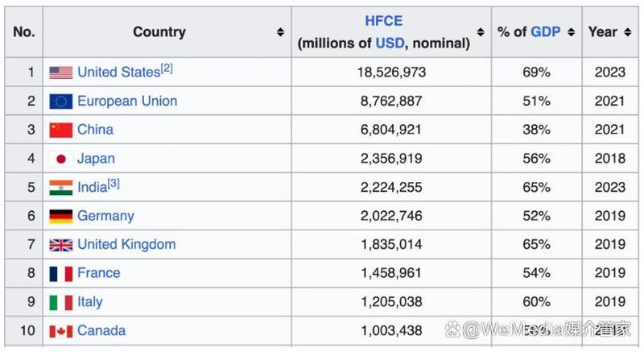Open footnote 3 beside India
Image resolution: width=644 pixels, height=352 pixels.
(114, 184)
